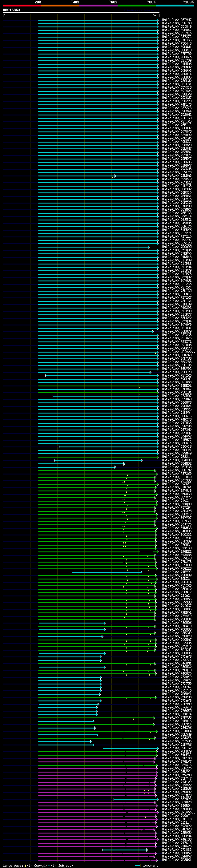197x868 pixels.
Task: Click the red 20% identity legend segment
Action: (22, 6)
